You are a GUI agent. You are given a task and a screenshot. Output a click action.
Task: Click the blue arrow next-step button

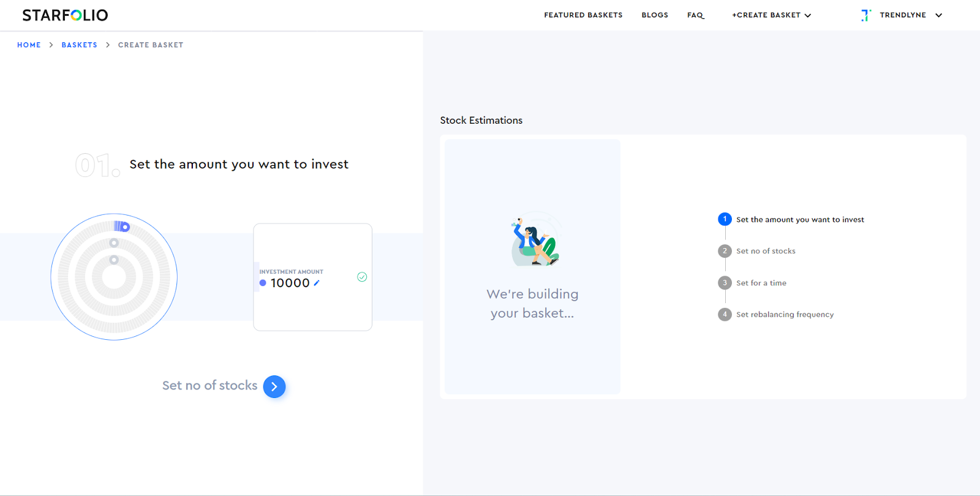[x=274, y=386]
